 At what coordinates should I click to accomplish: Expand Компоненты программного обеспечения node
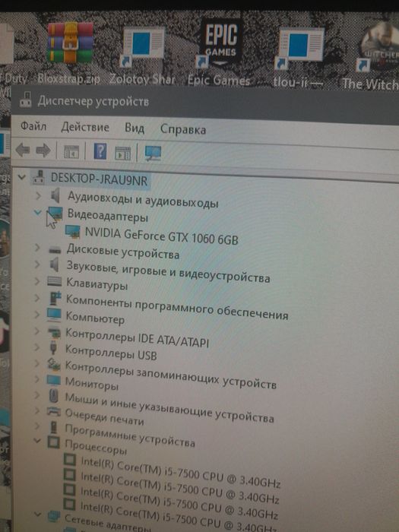37,298
